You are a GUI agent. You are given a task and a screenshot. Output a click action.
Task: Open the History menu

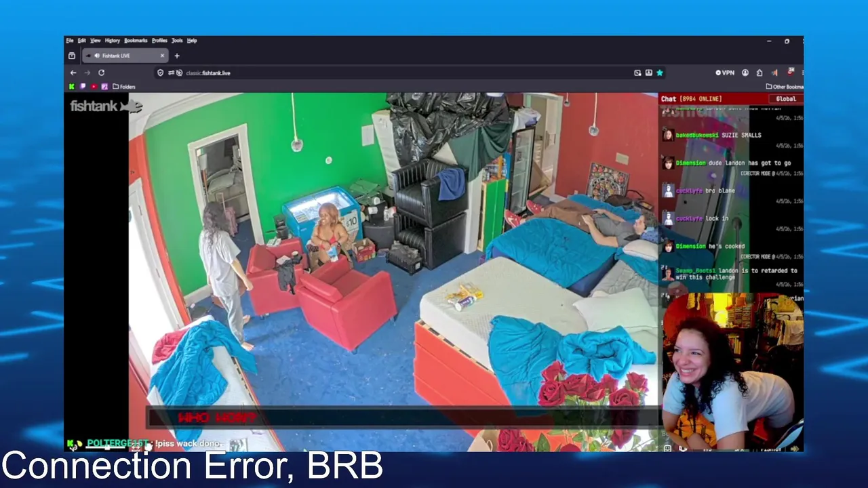click(x=112, y=41)
